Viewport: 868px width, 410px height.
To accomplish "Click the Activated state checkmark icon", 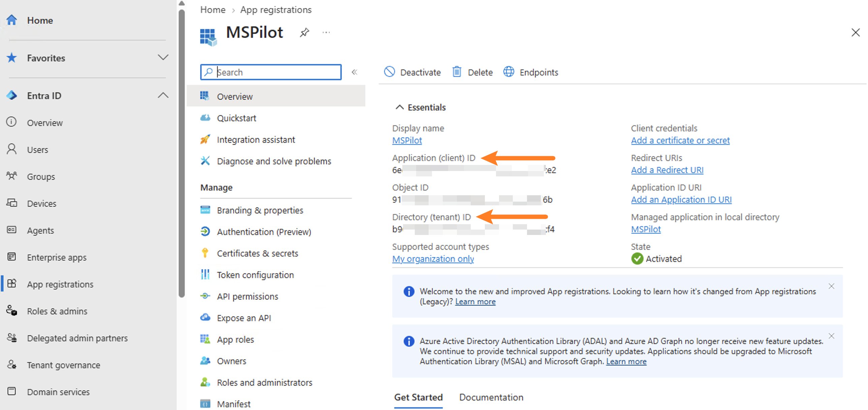I will pos(637,259).
